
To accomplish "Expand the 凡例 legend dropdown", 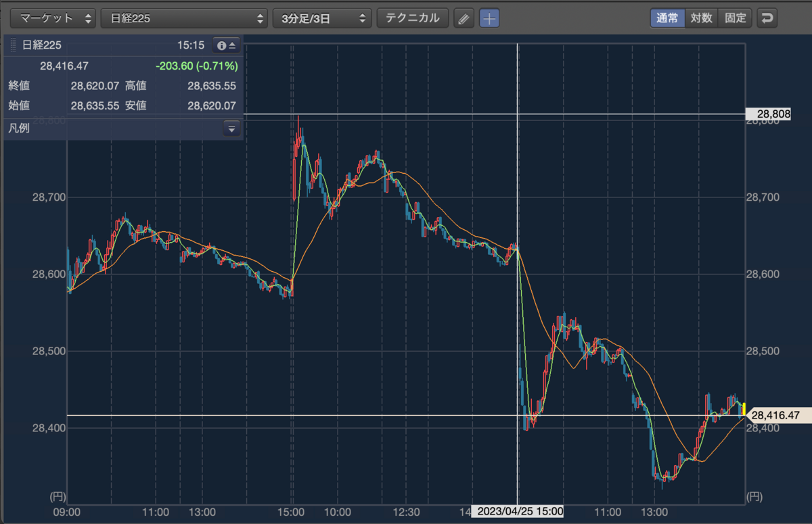I will (x=231, y=128).
